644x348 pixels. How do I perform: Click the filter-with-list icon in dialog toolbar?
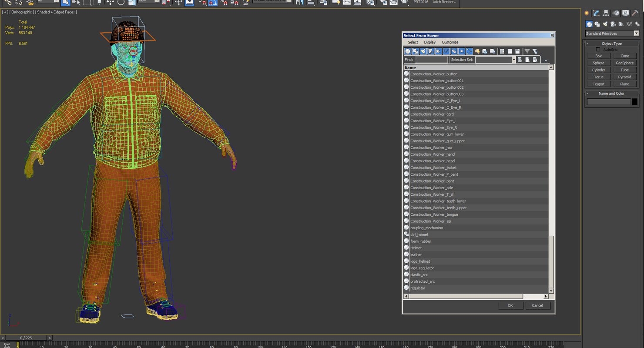tap(535, 51)
